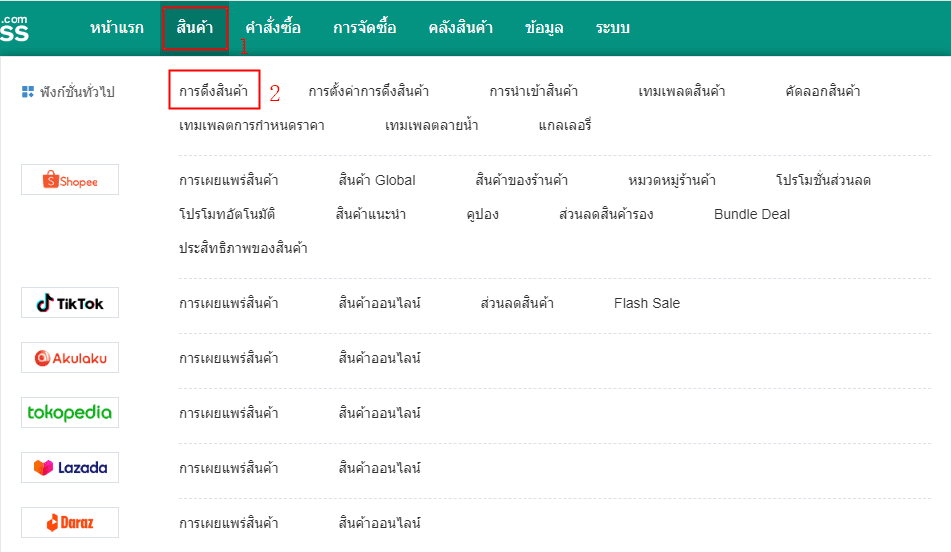The height and width of the screenshot is (552, 951).
Task: Click the TikTok platform logo
Action: [70, 303]
